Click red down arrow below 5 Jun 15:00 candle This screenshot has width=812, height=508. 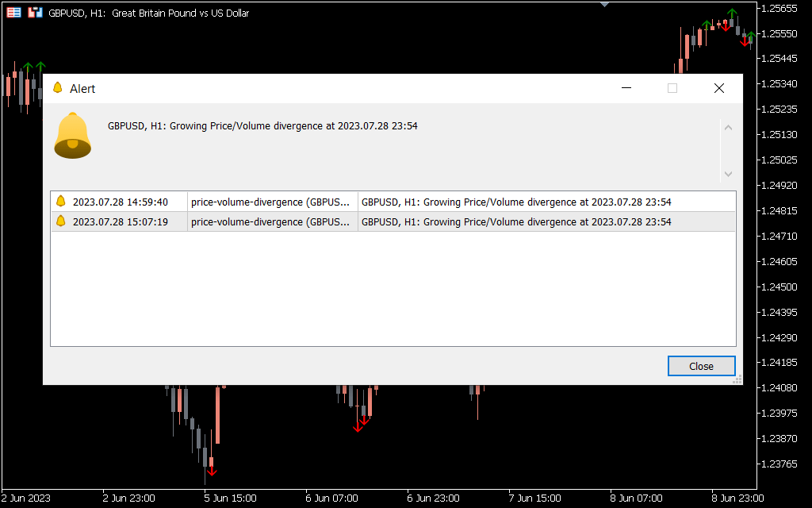212,471
